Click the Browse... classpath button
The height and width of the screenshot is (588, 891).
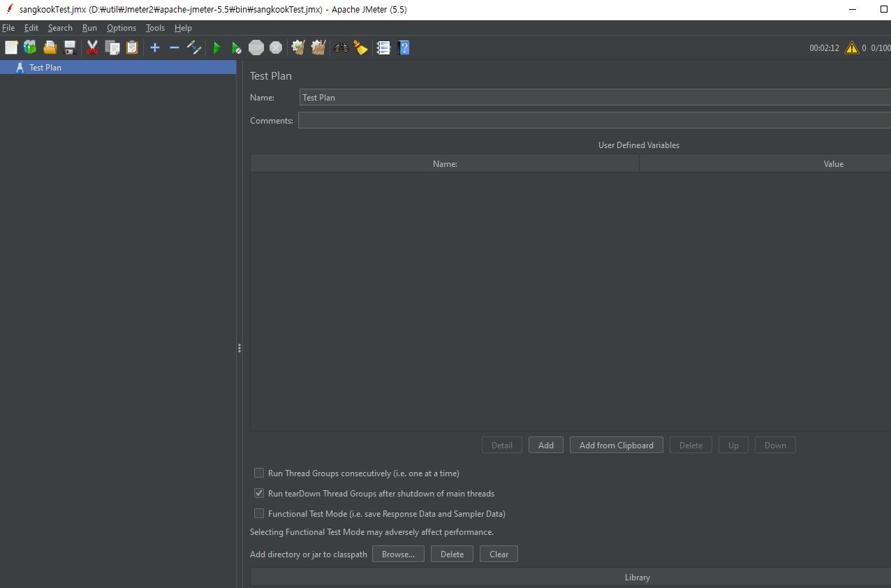coord(398,554)
